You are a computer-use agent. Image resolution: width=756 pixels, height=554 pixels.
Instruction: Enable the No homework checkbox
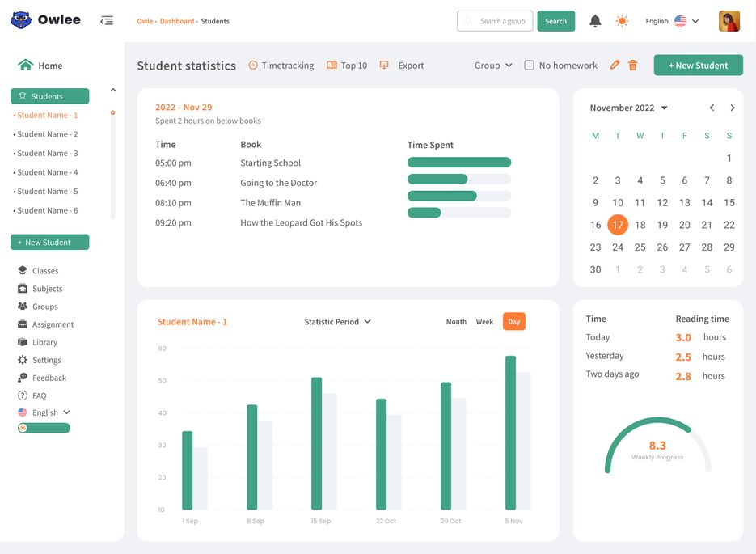530,66
